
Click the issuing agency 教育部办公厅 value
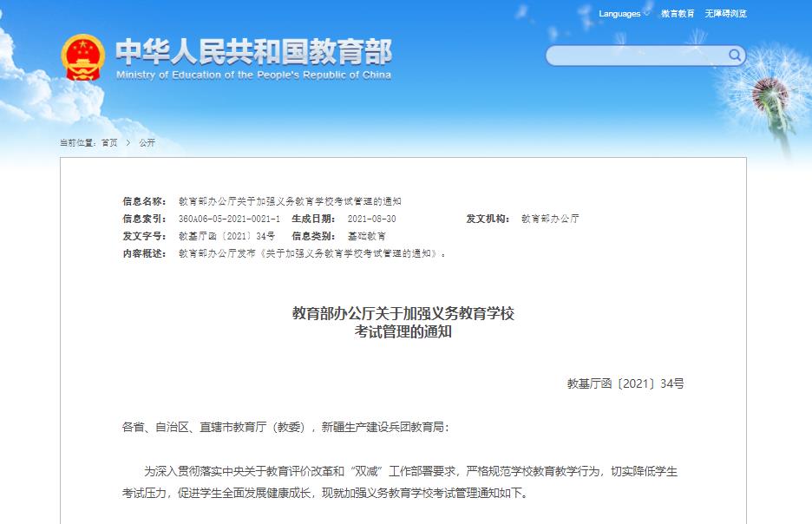click(x=550, y=219)
